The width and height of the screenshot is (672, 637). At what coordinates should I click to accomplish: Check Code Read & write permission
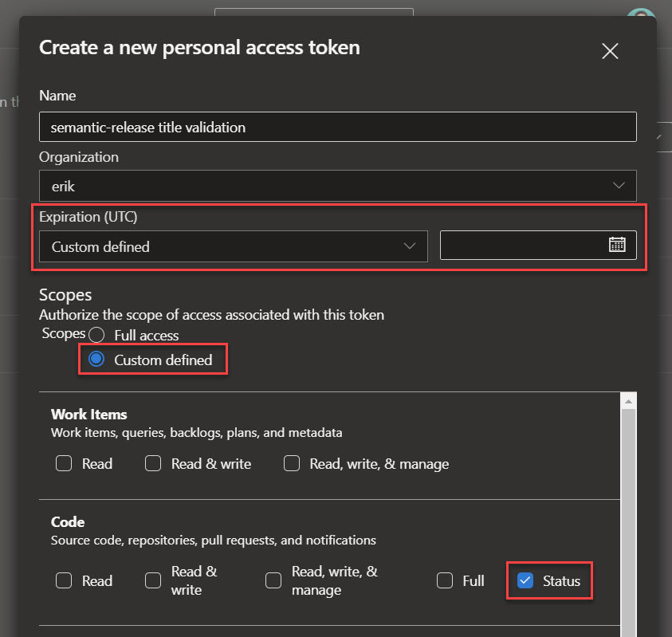coord(153,580)
